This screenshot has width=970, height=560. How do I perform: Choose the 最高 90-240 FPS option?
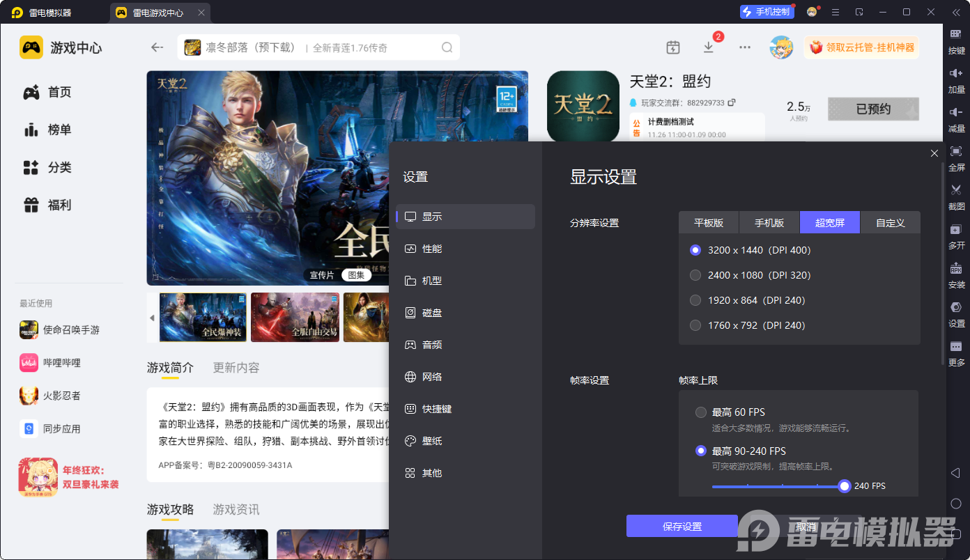(x=741, y=451)
